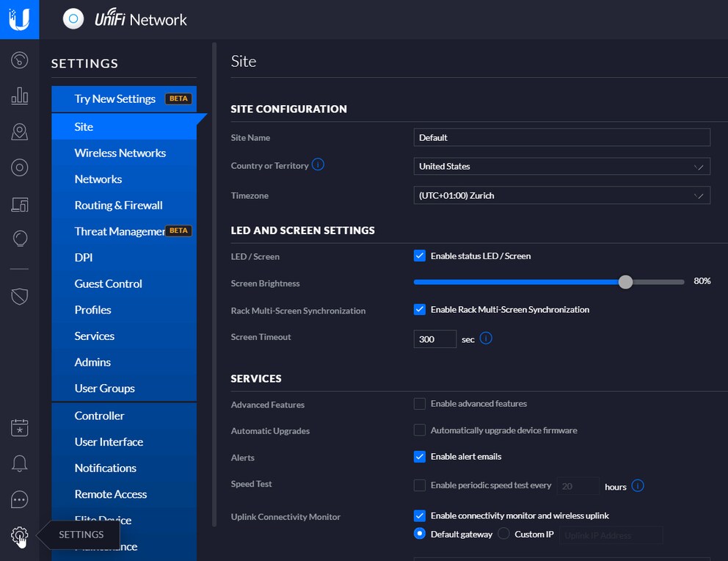Click the Screen Timeout seconds field
Viewport: 728px width, 561px height.
(x=435, y=339)
